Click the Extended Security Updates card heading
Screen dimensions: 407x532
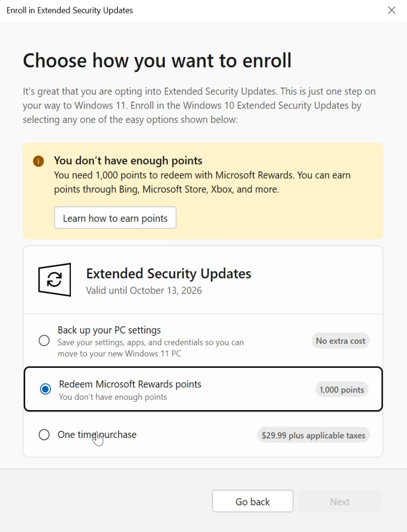tap(168, 274)
